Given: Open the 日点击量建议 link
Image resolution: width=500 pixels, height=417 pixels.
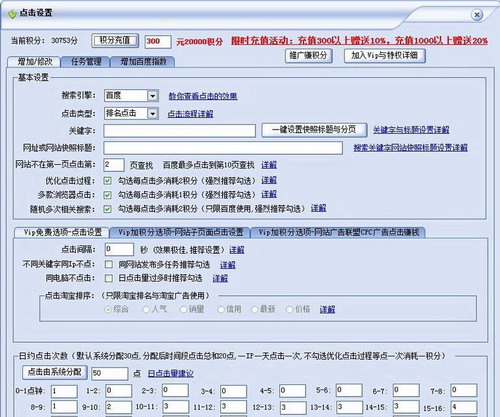Looking at the screenshot, I should coord(171,374).
